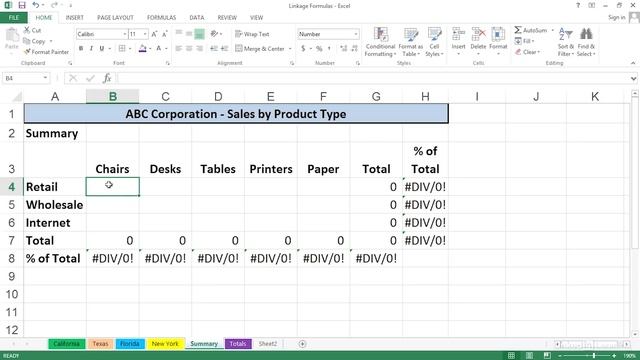Image resolution: width=640 pixels, height=360 pixels.
Task: Click the Borders icon
Action: 122,49
